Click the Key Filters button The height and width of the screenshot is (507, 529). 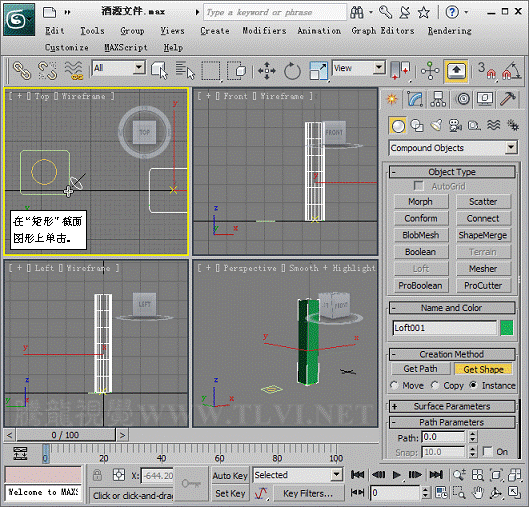click(x=308, y=494)
